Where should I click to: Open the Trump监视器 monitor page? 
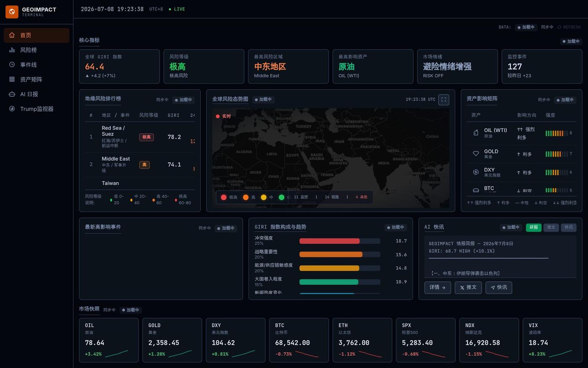37,109
